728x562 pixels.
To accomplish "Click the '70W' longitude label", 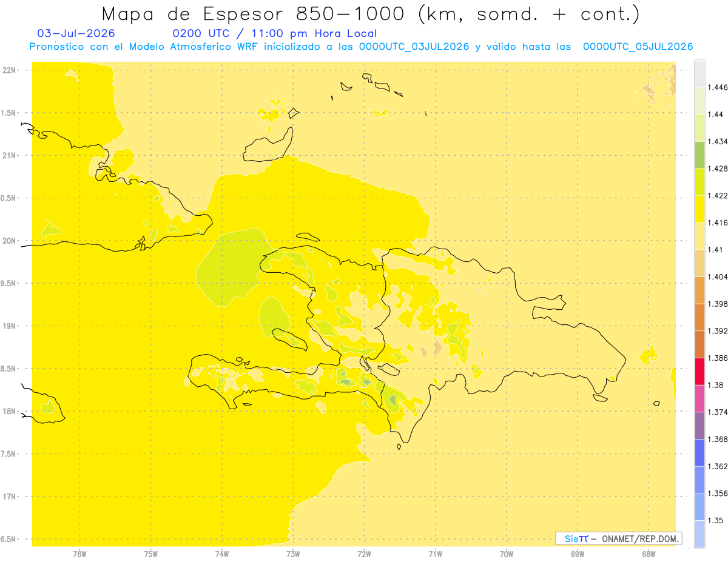I will tap(506, 554).
